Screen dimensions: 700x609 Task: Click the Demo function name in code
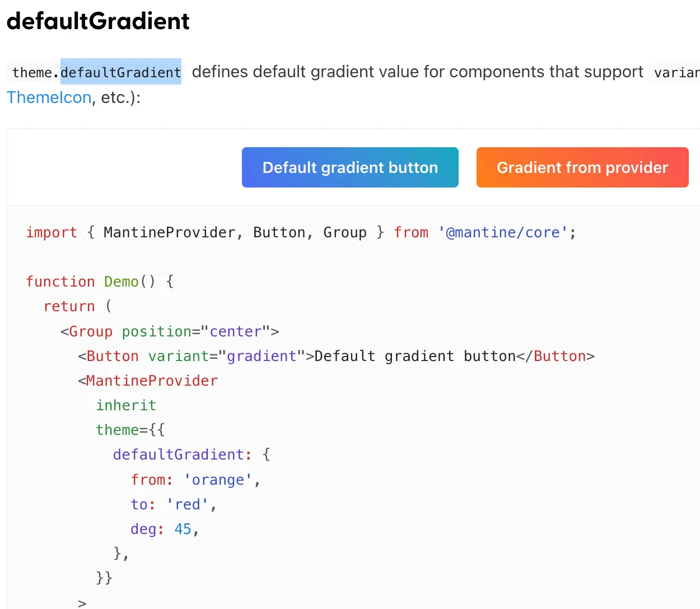[x=121, y=282]
